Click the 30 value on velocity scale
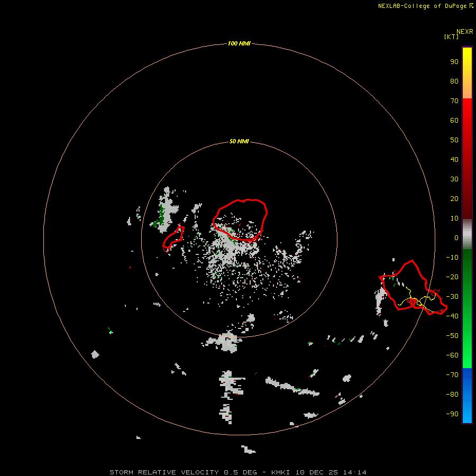Screen dimensions: 476x476 454,179
